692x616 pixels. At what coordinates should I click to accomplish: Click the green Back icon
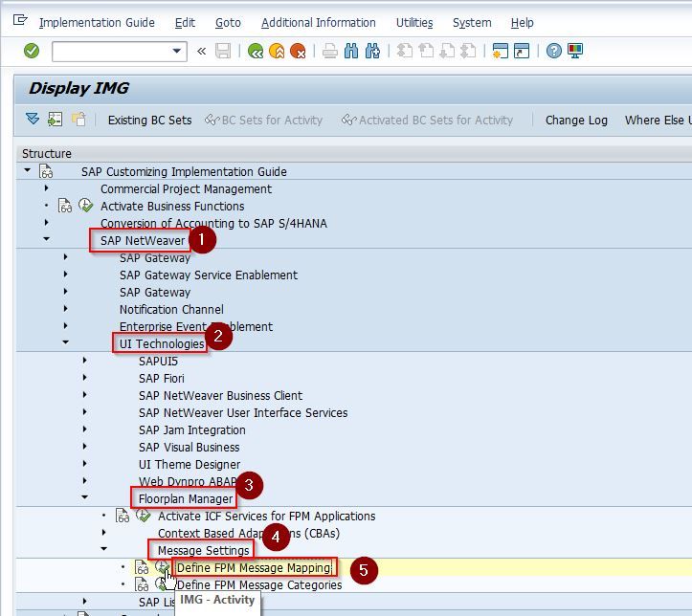point(256,51)
